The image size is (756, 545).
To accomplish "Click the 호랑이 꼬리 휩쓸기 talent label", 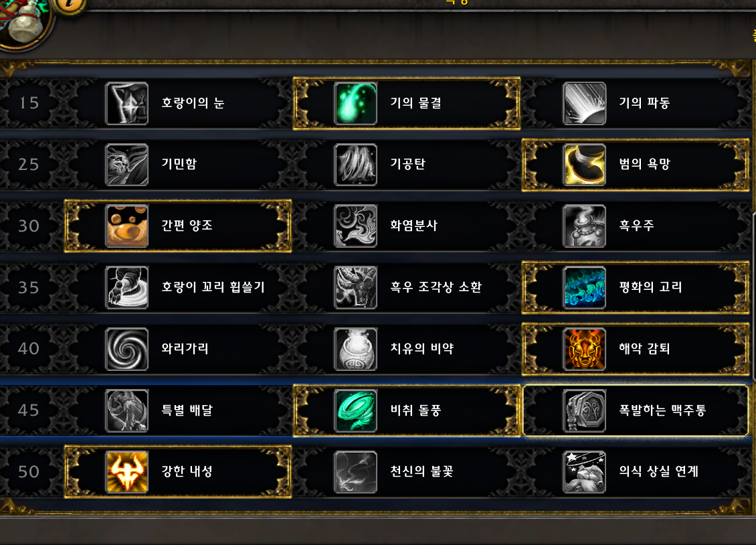I will [213, 287].
